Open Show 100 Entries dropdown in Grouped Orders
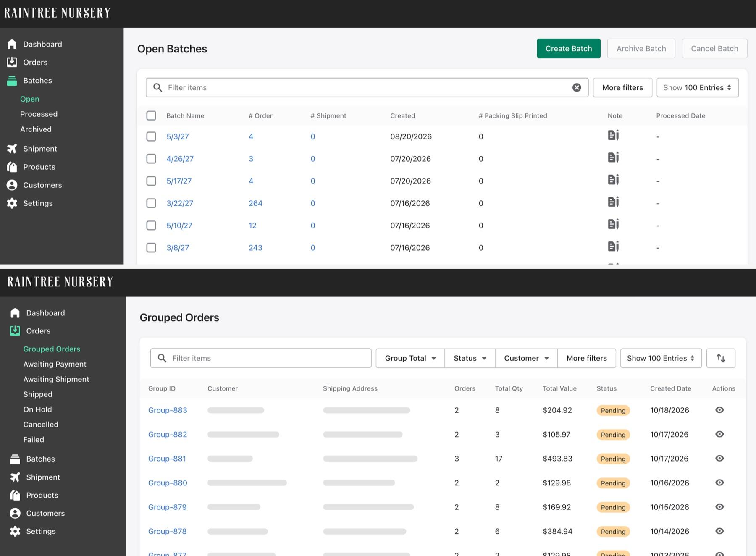 [661, 358]
